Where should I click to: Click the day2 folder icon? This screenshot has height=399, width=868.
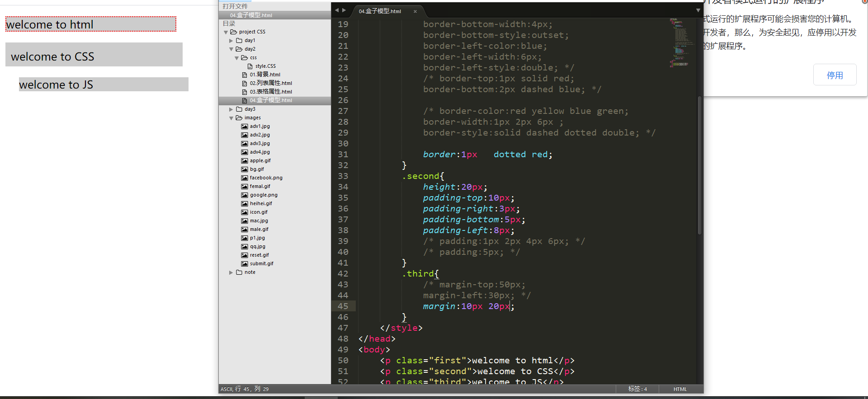point(239,49)
